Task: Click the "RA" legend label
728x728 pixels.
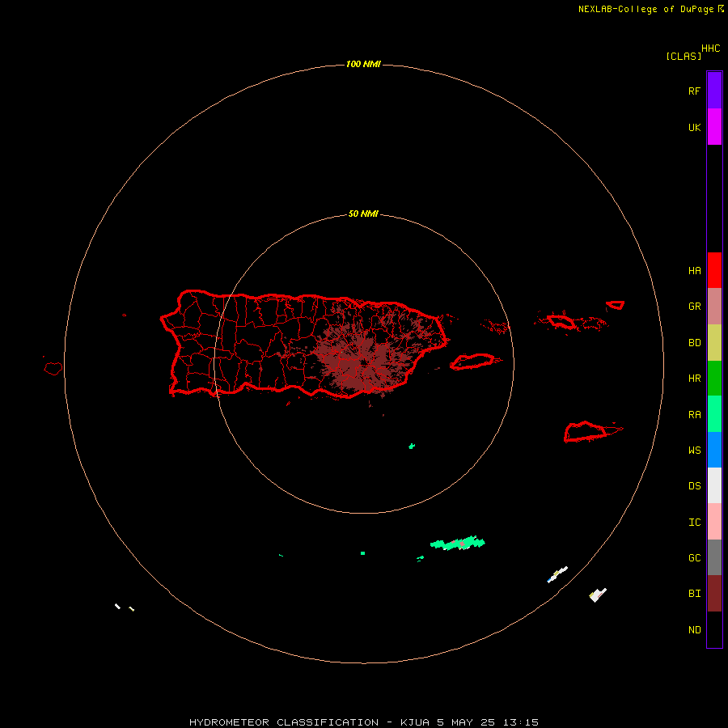Action: tap(694, 415)
